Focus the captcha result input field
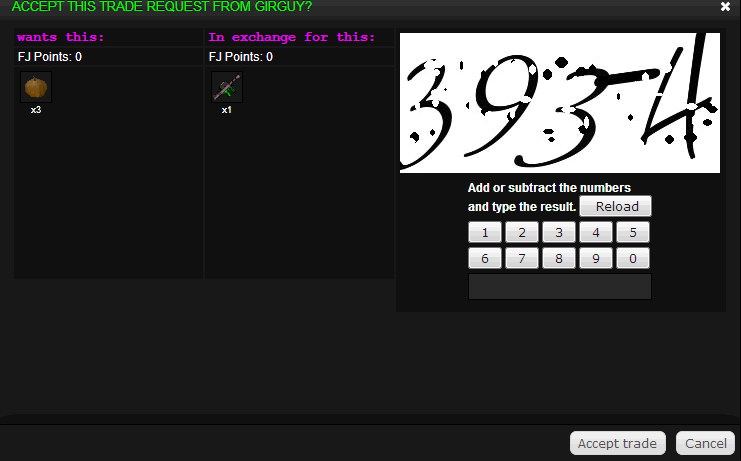The width and height of the screenshot is (741, 461). click(559, 286)
